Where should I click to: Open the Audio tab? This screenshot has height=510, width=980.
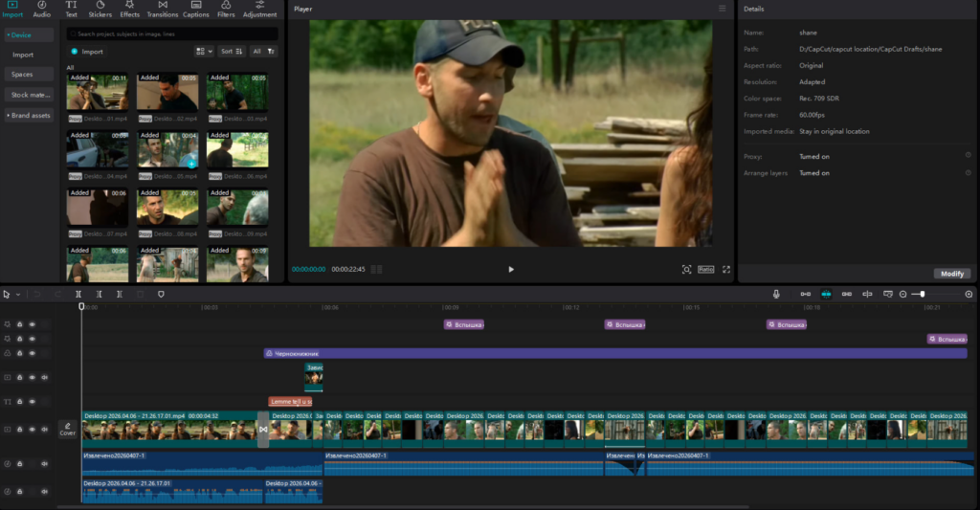coord(42,10)
